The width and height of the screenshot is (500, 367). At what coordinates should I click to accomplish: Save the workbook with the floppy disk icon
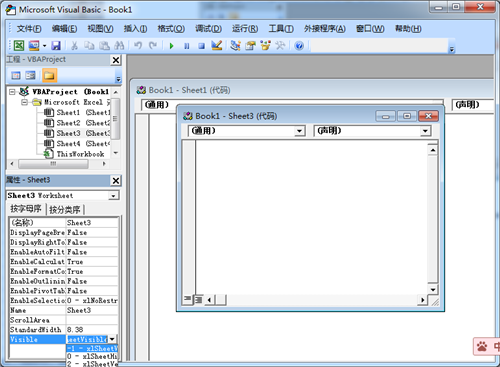point(56,45)
